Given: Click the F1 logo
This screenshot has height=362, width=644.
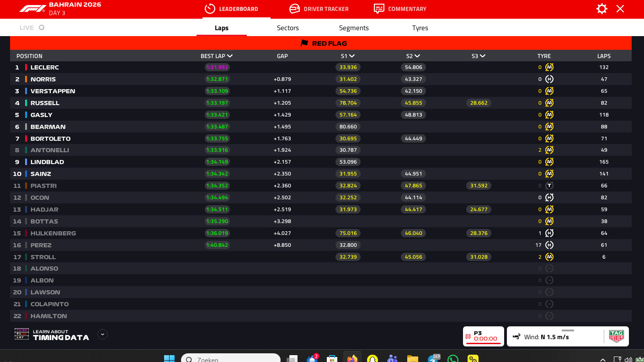Looking at the screenshot, I should click(x=32, y=9).
